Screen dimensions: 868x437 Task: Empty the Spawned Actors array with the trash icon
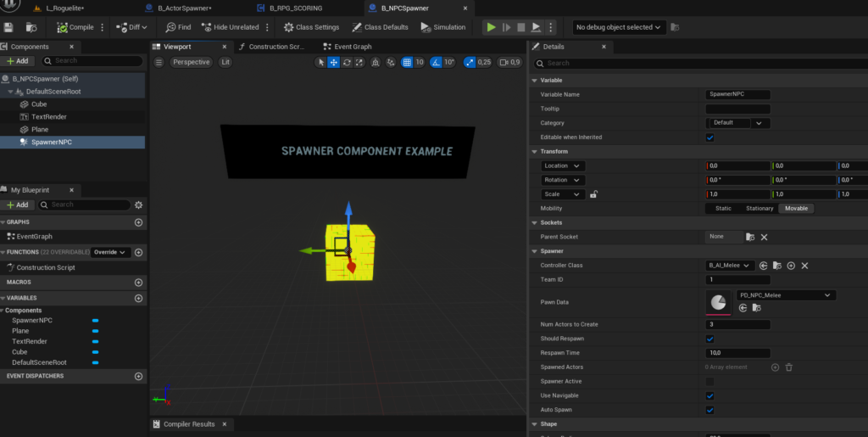[x=789, y=367]
